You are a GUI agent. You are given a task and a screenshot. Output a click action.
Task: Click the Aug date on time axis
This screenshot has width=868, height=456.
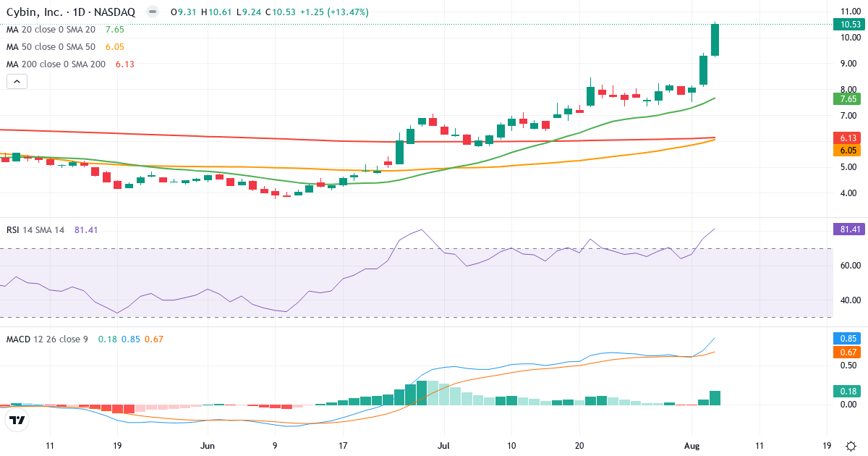point(692,446)
